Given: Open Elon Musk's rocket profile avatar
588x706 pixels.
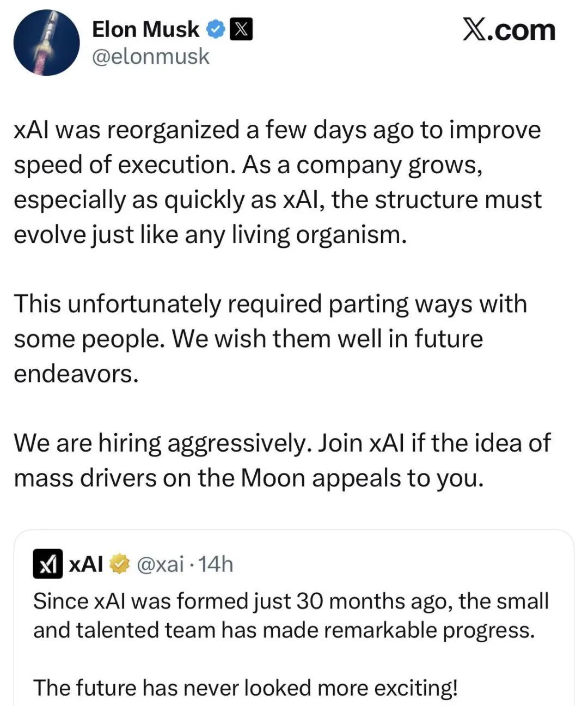Looking at the screenshot, I should (x=46, y=42).
